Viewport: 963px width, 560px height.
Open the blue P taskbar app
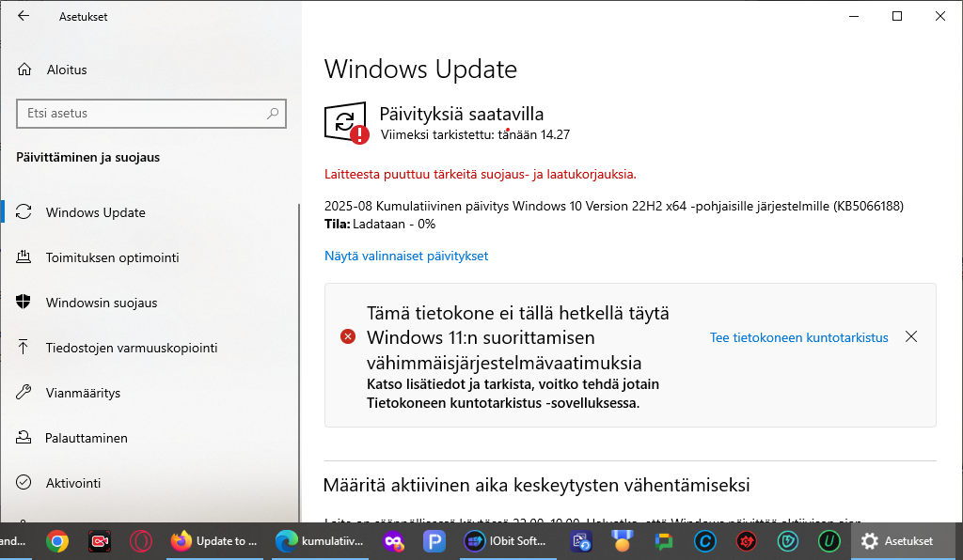[x=434, y=541]
